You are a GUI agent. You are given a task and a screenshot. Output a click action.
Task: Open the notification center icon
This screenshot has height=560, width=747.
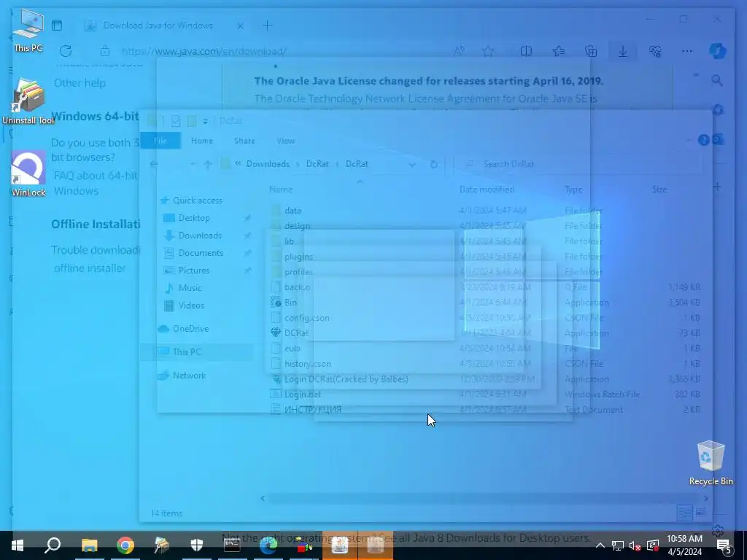pos(724,545)
